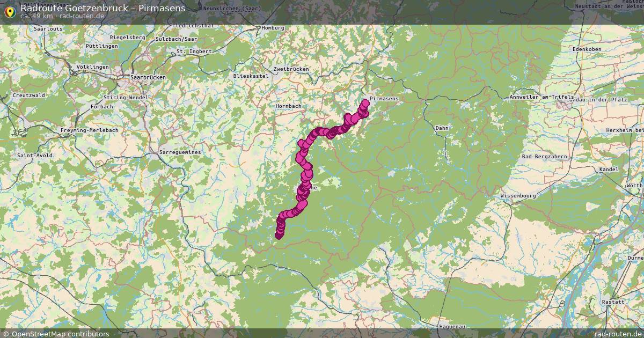The height and width of the screenshot is (338, 644).
Task: Click the Dahn town label
Action: (442, 128)
